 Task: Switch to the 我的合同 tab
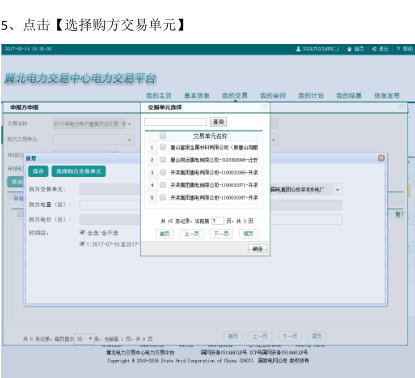click(273, 95)
